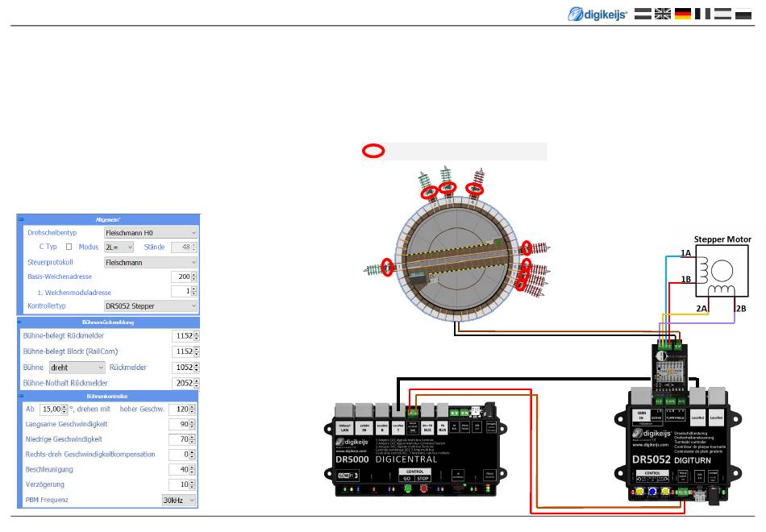Click the '1A' wire label
Viewport: 766px width, 532px height.
point(686,253)
